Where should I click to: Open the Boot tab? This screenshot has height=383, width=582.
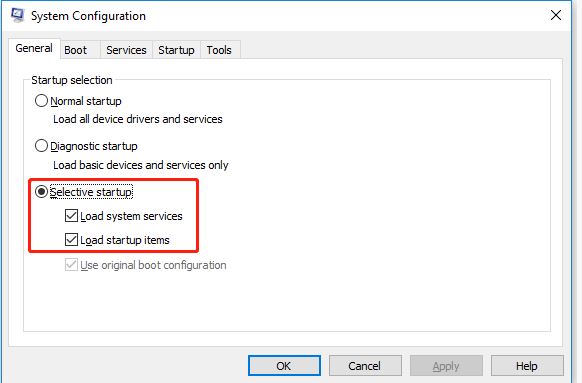click(75, 50)
